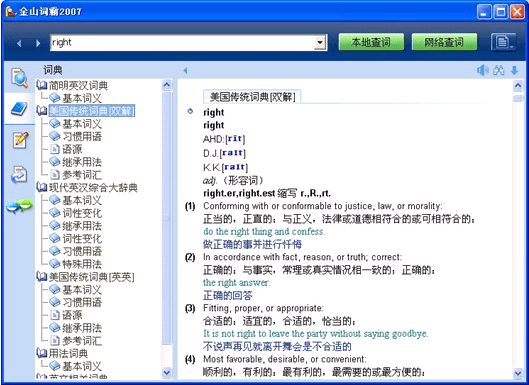
Task: Go back with the left navigation arrow
Action: pyautogui.click(x=19, y=43)
